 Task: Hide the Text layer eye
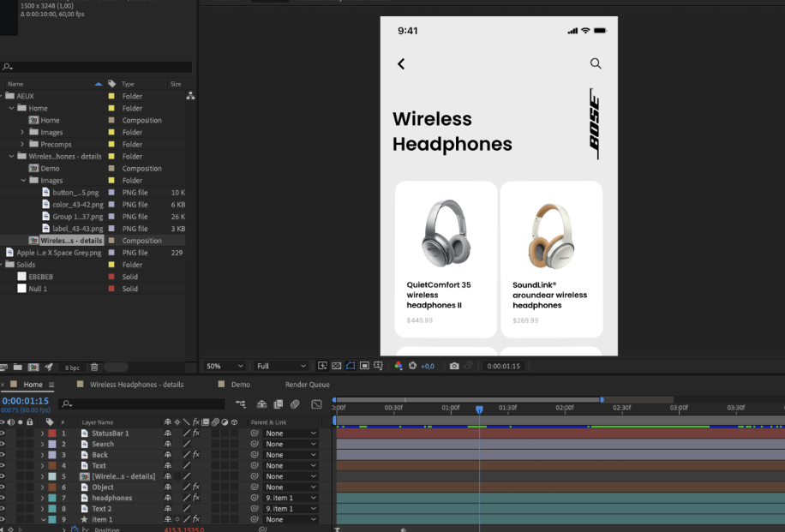pyautogui.click(x=3, y=465)
